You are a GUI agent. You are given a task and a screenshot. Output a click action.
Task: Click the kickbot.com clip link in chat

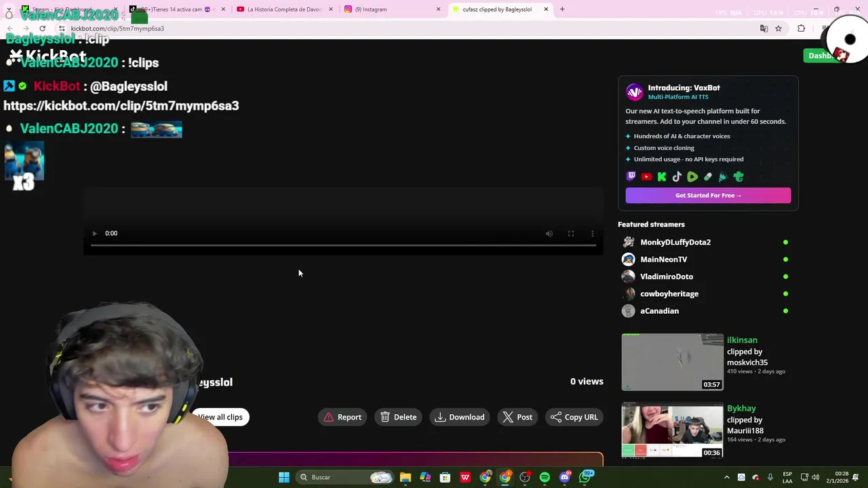[x=121, y=106]
